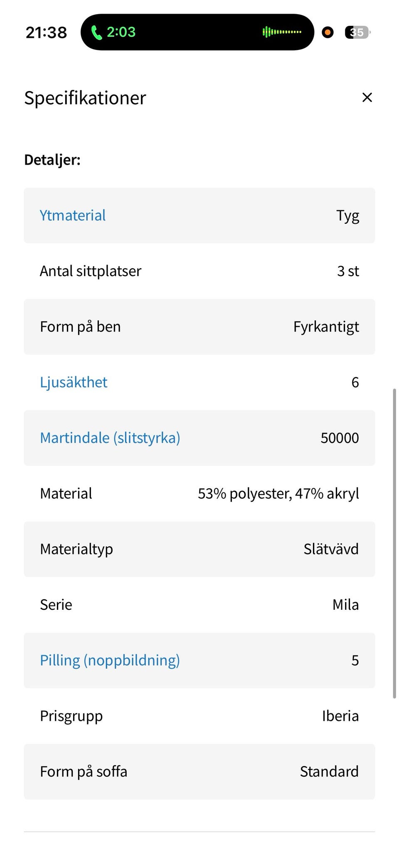Tap the battery level icon
This screenshot has width=399, height=868.
tap(357, 32)
